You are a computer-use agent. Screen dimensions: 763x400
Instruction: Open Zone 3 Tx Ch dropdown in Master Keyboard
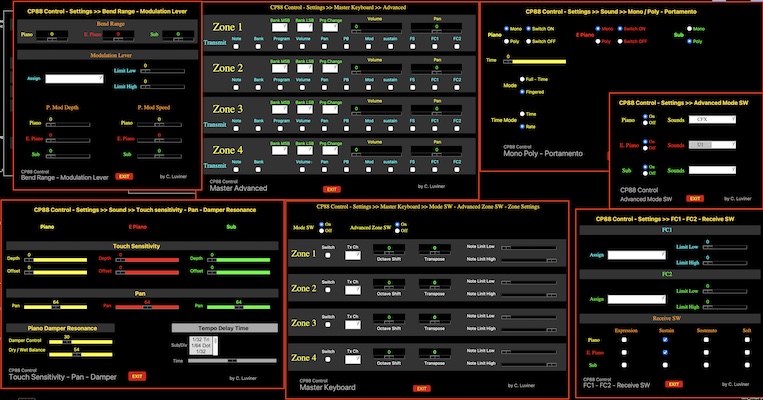pyautogui.click(x=353, y=325)
